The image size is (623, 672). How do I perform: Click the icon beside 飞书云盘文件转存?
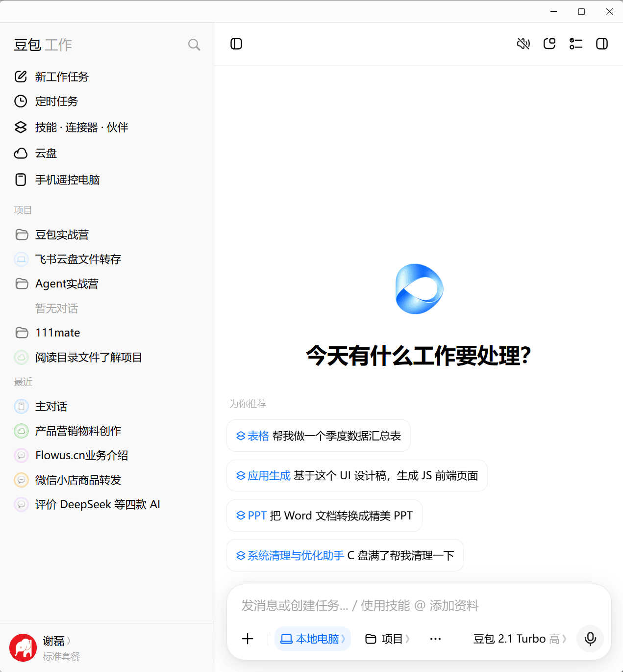[x=21, y=259]
